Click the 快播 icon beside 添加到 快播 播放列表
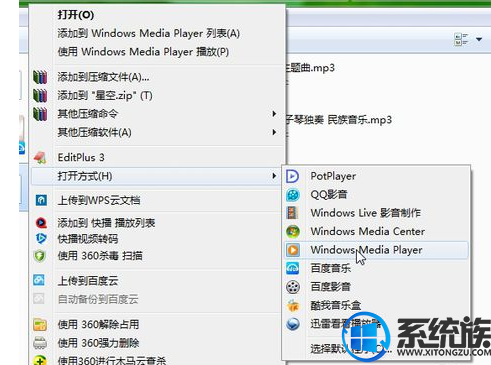The height and width of the screenshot is (365, 491). pyautogui.click(x=41, y=222)
